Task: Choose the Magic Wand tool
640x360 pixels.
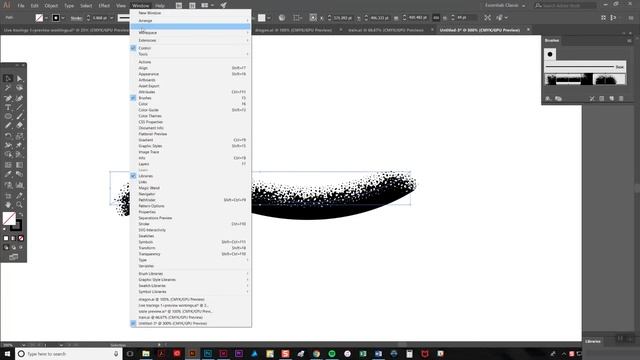Action: pos(8,88)
